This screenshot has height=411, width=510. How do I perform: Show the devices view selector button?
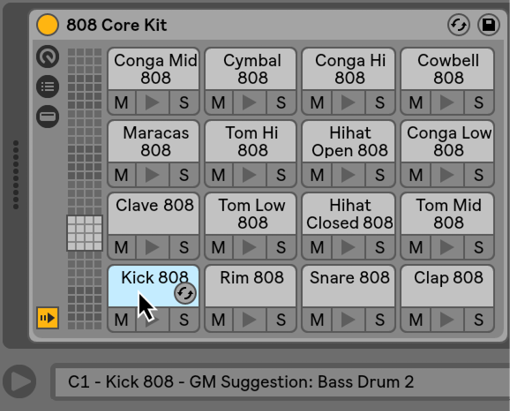(48, 117)
